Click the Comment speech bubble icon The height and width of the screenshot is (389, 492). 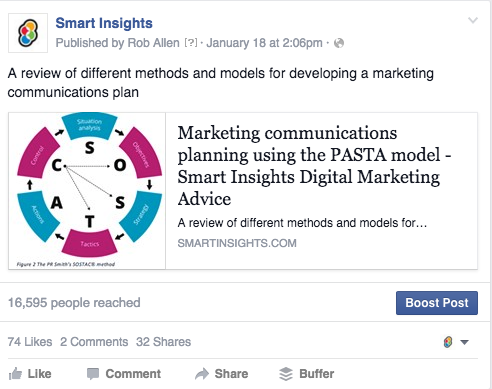tap(93, 374)
